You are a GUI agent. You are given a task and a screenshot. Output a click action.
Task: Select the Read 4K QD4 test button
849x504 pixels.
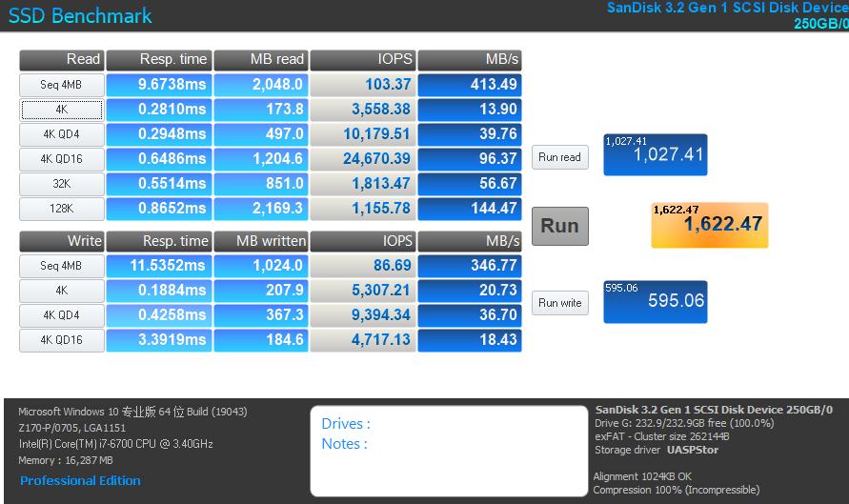(x=62, y=134)
